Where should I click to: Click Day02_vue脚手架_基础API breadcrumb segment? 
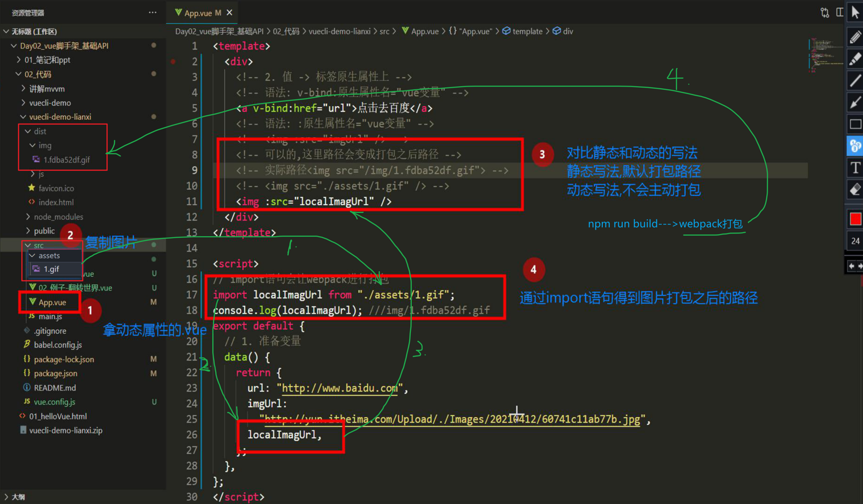(220, 31)
